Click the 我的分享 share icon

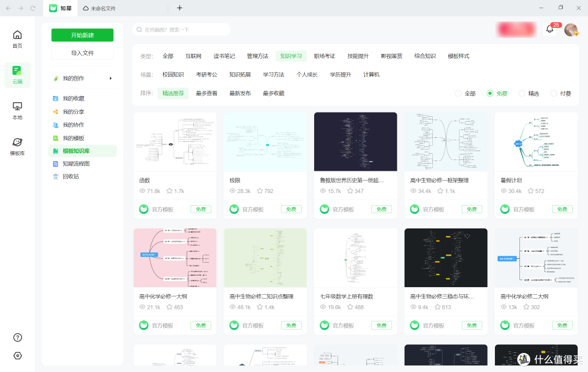pyautogui.click(x=56, y=111)
